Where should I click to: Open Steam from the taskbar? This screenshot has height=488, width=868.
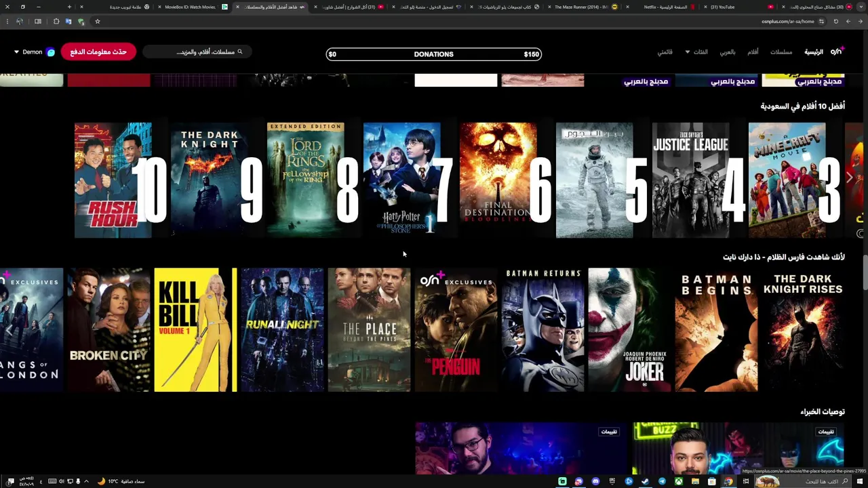pos(646,481)
